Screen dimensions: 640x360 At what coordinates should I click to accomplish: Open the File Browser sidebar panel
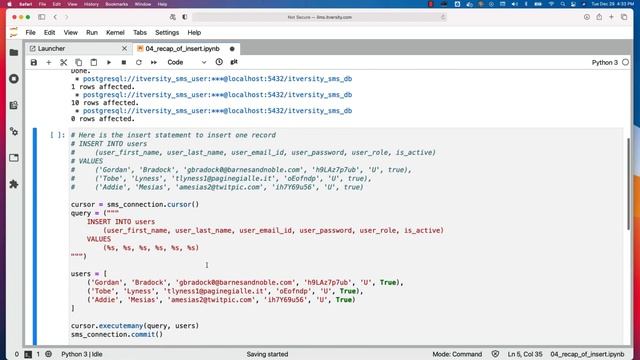tap(14, 52)
